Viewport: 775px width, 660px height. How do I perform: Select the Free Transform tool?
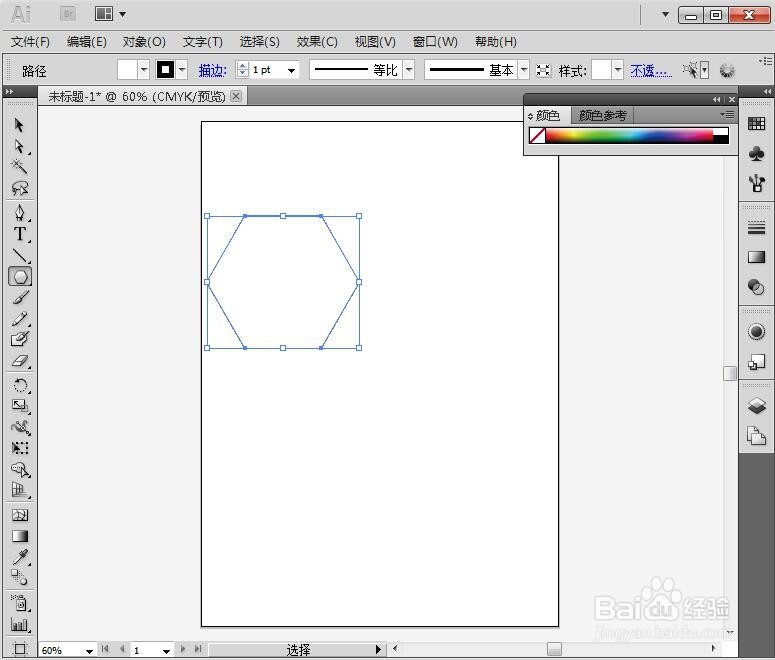20,448
